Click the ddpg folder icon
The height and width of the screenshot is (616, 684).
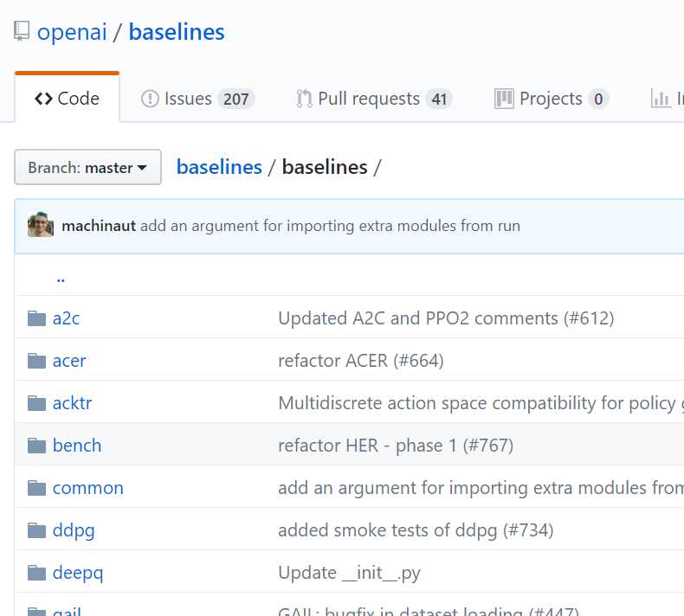coord(36,530)
